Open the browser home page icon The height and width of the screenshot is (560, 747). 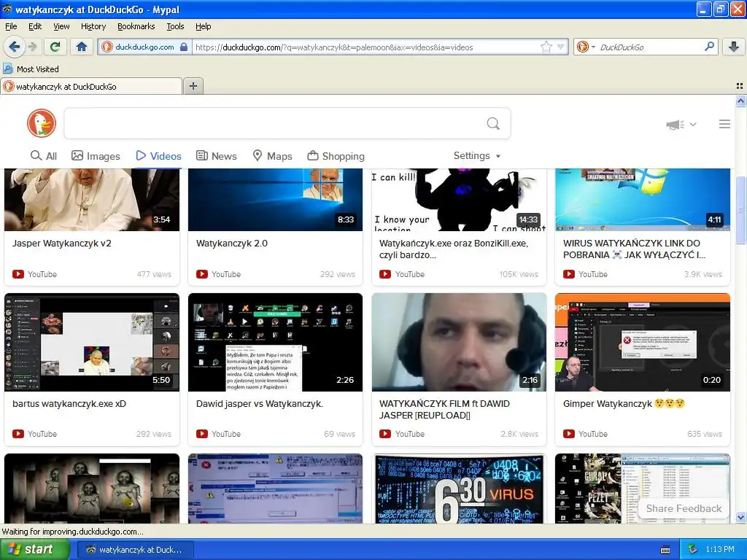82,47
